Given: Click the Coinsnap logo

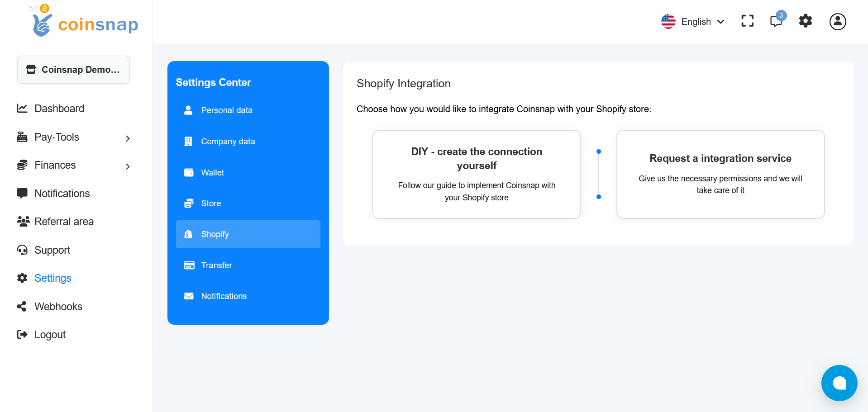Looking at the screenshot, I should coord(85,22).
